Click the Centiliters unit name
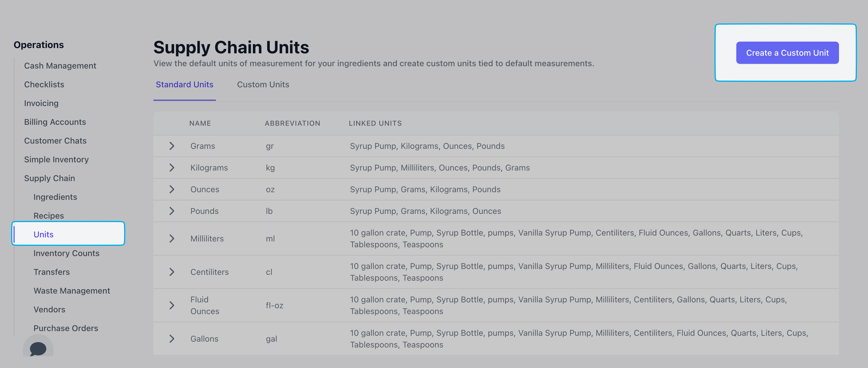Image resolution: width=868 pixels, height=368 pixels. pos(209,272)
